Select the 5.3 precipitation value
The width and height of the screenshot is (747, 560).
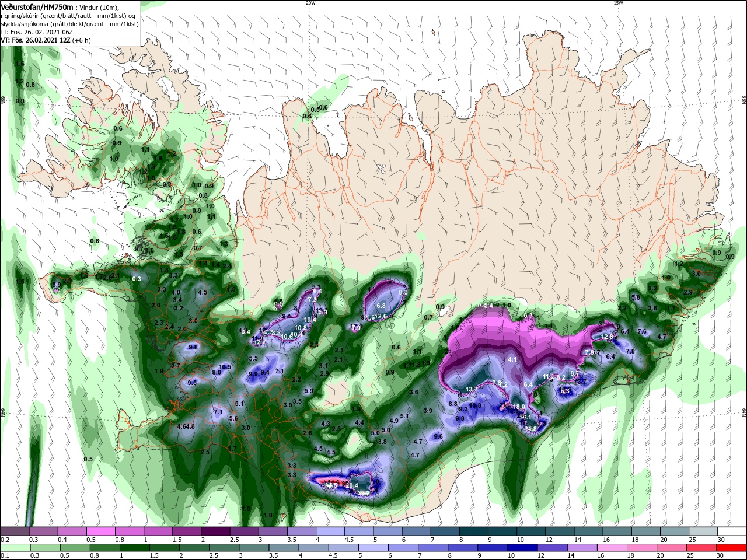tap(317, 287)
